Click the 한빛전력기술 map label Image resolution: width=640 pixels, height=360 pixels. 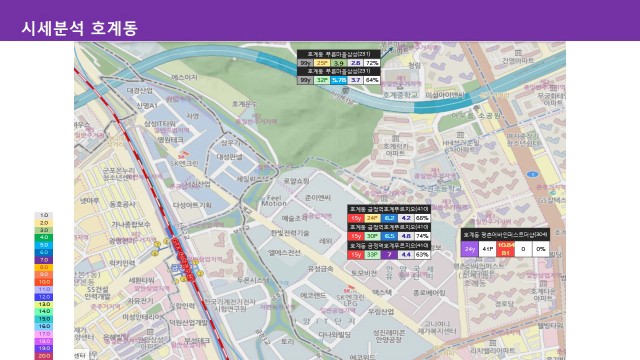click(x=290, y=233)
